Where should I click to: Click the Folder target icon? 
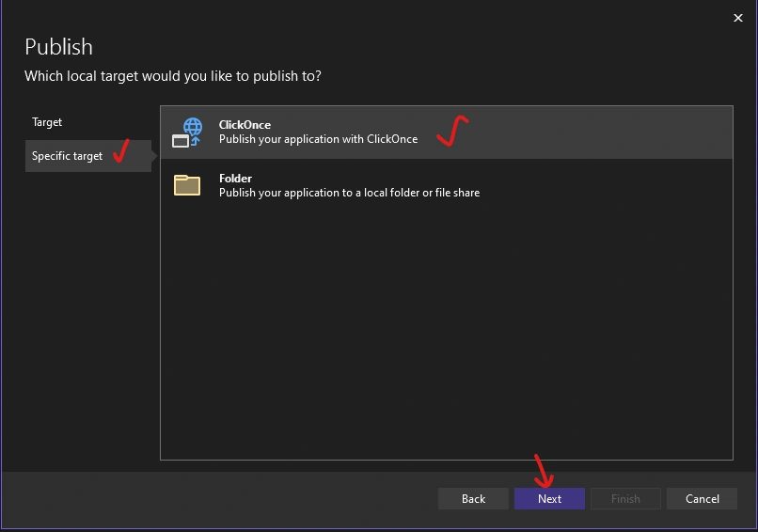coord(187,185)
